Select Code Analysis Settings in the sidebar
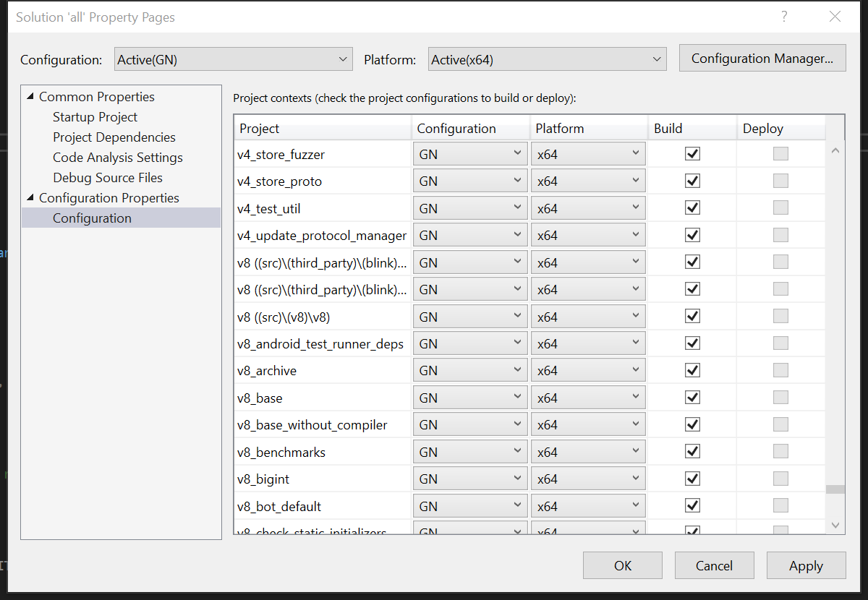The image size is (868, 600). (x=117, y=157)
